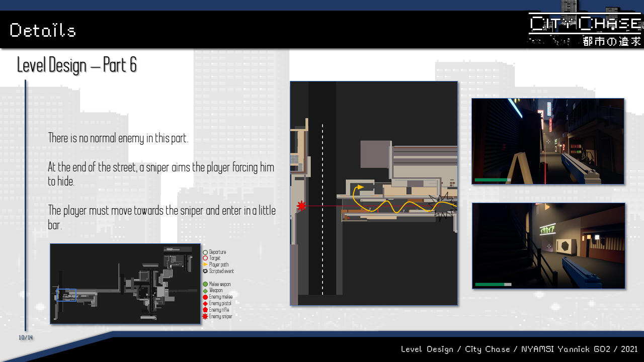Select the blue highlighted region on overview minimap

pos(66,295)
